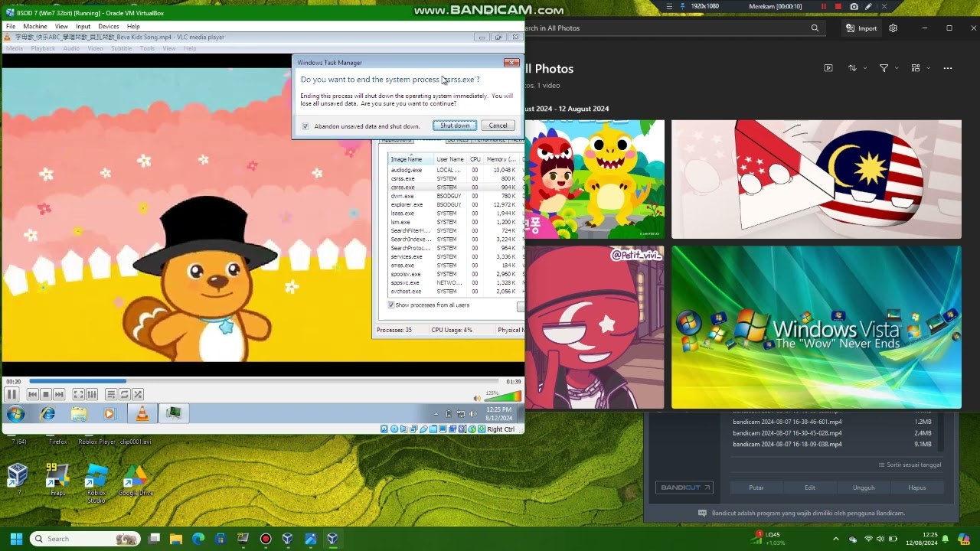980x551 pixels.
Task: Toggle 'Show processes from all users' checkbox
Action: click(x=391, y=305)
